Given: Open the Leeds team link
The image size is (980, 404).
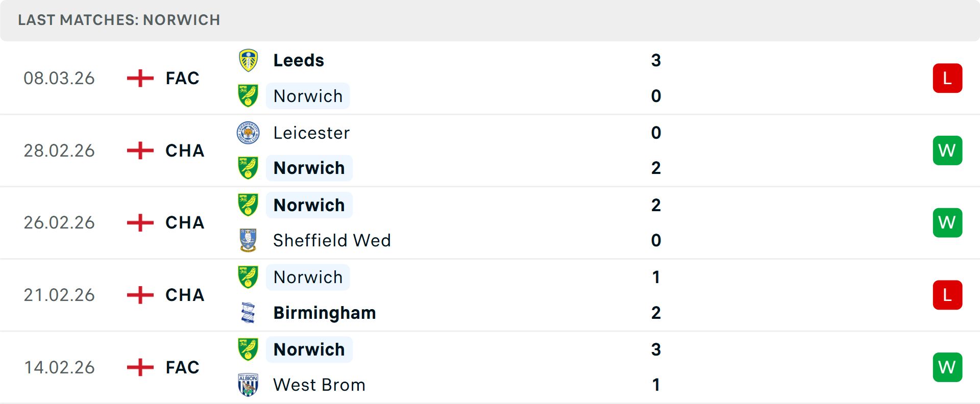Looking at the screenshot, I should (x=299, y=61).
